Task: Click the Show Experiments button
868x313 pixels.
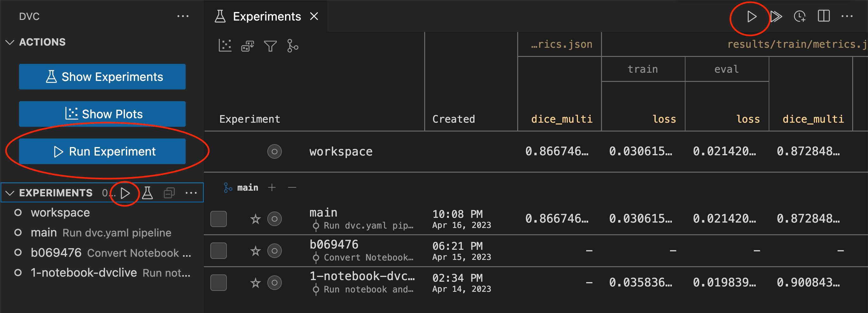Action: point(102,77)
